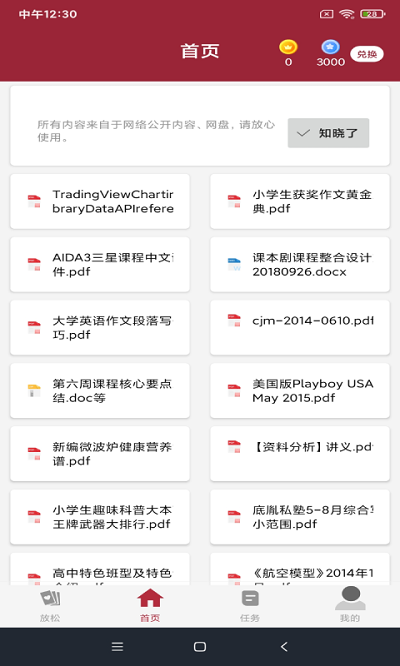Tap the PDF icon beside cjm-2014-0610.pdf
Image resolution: width=400 pixels, height=666 pixels.
tap(234, 320)
